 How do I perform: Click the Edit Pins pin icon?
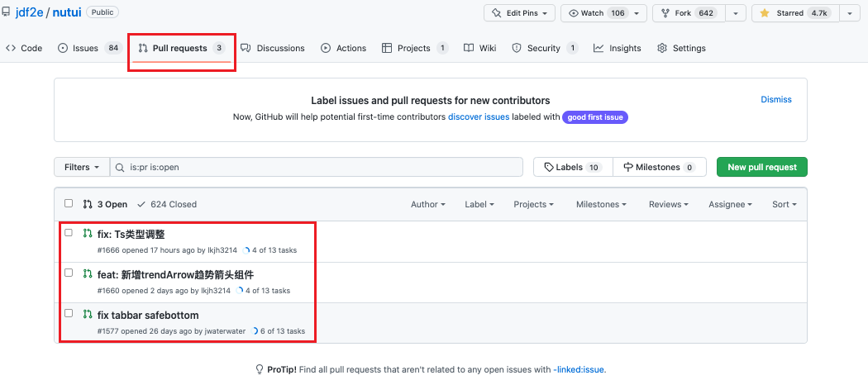(497, 13)
